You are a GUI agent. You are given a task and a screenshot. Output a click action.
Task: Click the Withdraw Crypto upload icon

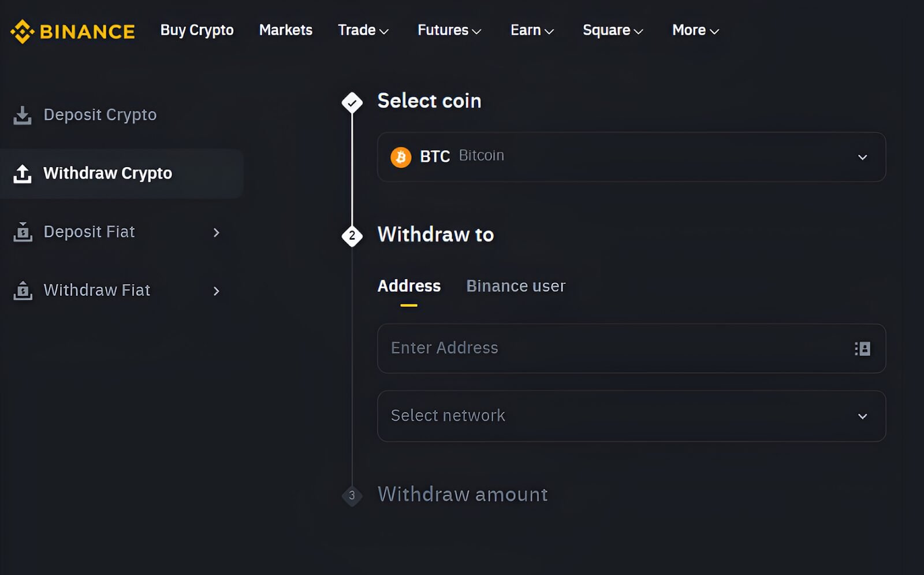point(22,173)
